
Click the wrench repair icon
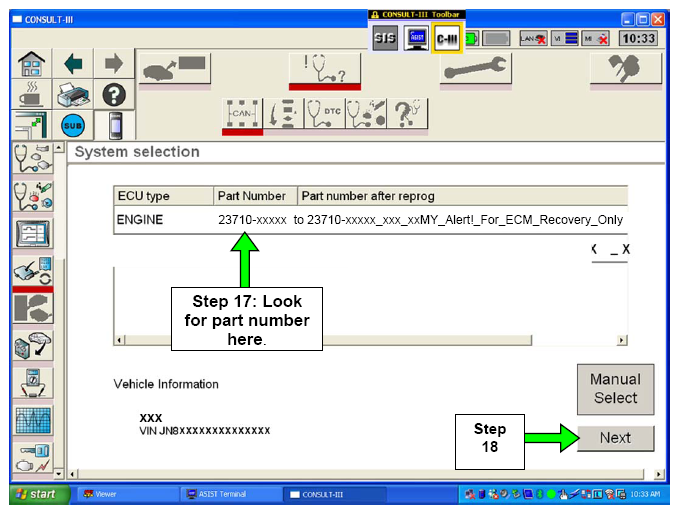point(475,70)
